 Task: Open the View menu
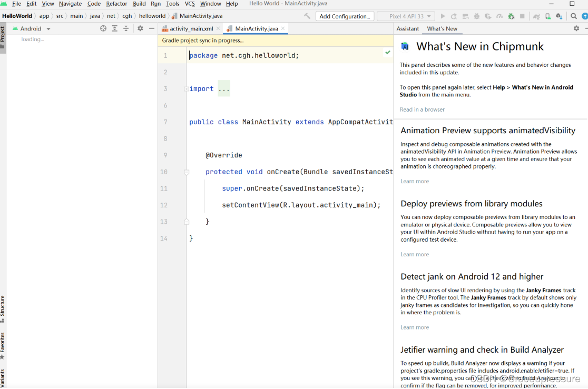coord(47,4)
